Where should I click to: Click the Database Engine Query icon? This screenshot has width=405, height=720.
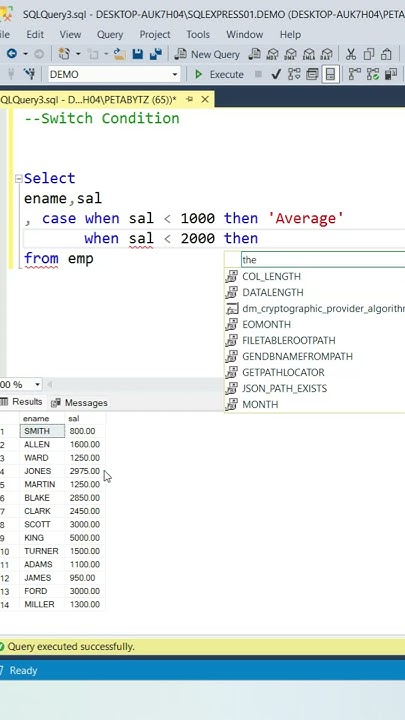255,54
